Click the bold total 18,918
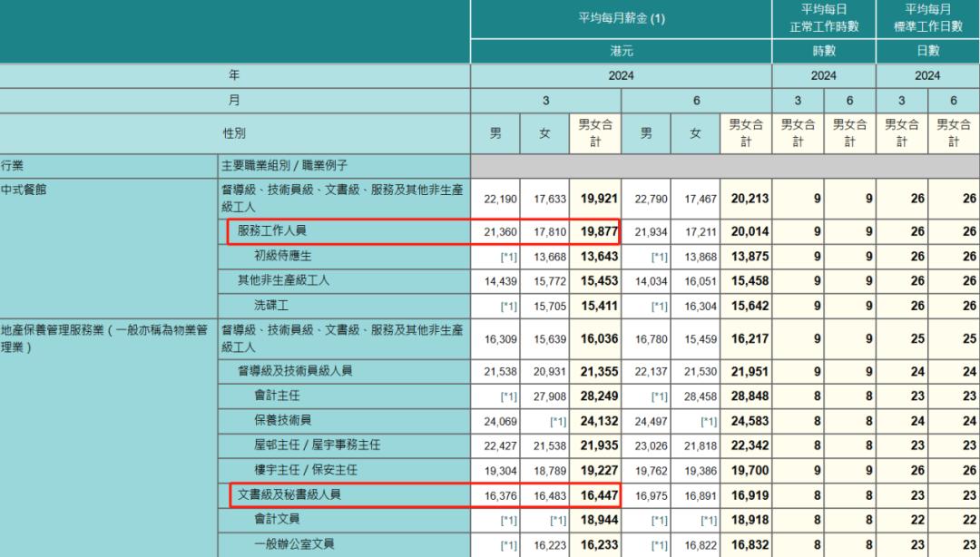 tap(750, 520)
